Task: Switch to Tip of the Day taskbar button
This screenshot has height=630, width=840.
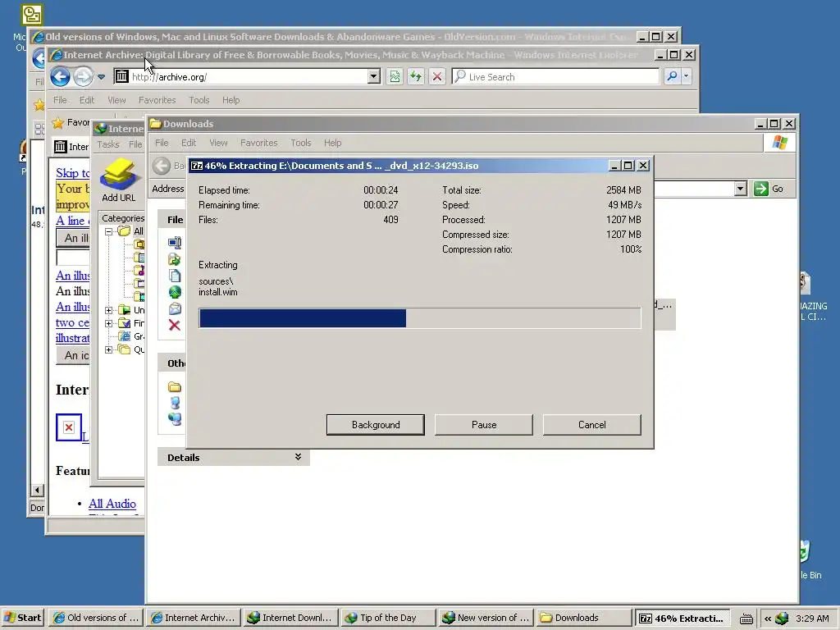Action: (x=388, y=618)
